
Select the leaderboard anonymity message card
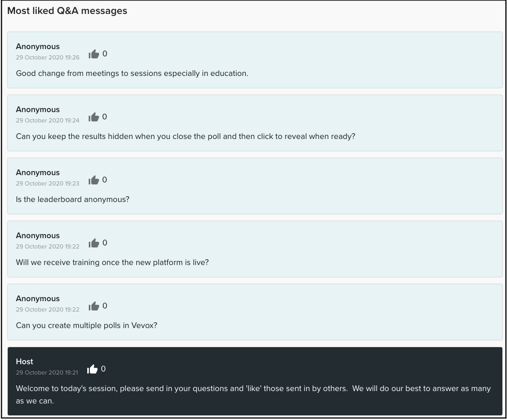255,186
